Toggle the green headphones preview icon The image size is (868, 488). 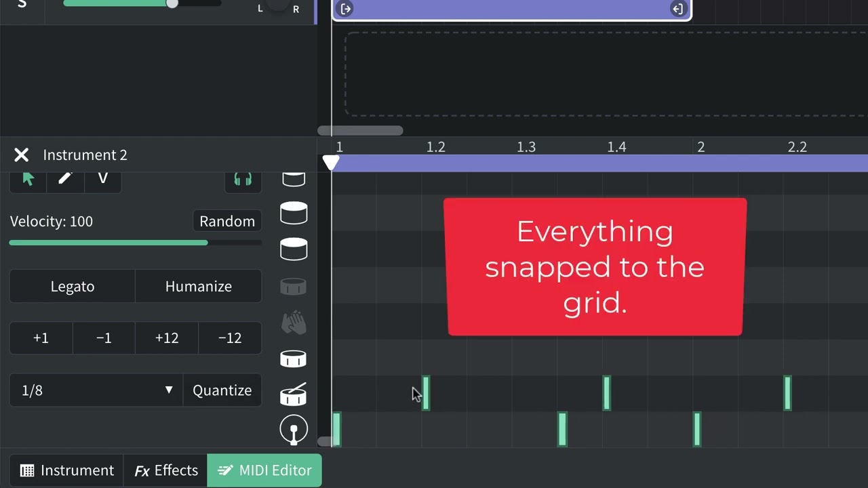tap(243, 180)
